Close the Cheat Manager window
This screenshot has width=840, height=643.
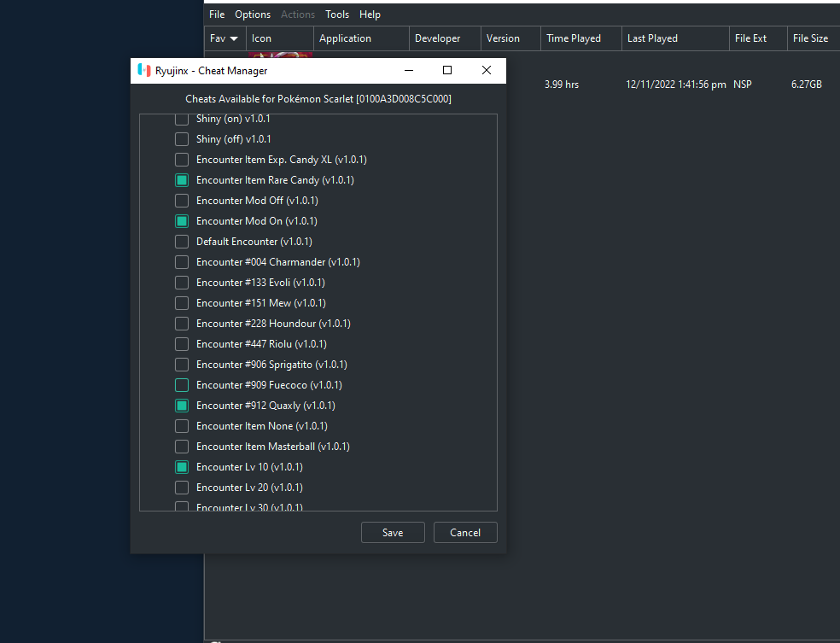point(487,70)
